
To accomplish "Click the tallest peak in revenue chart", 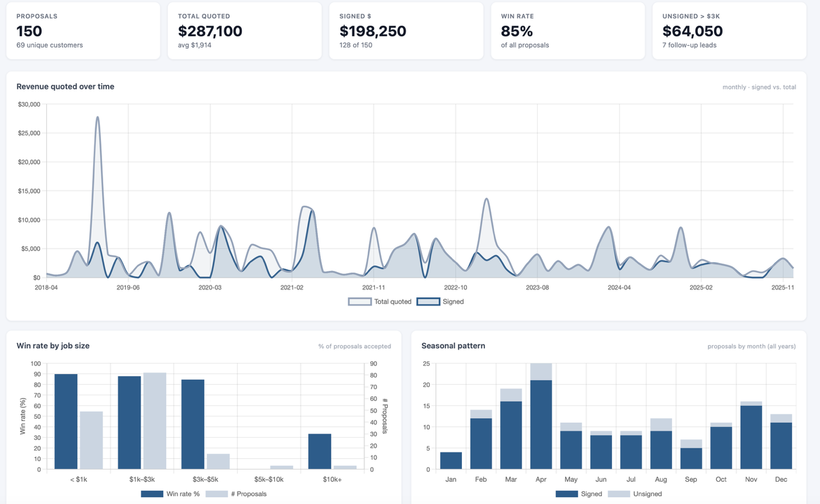I will (x=97, y=117).
